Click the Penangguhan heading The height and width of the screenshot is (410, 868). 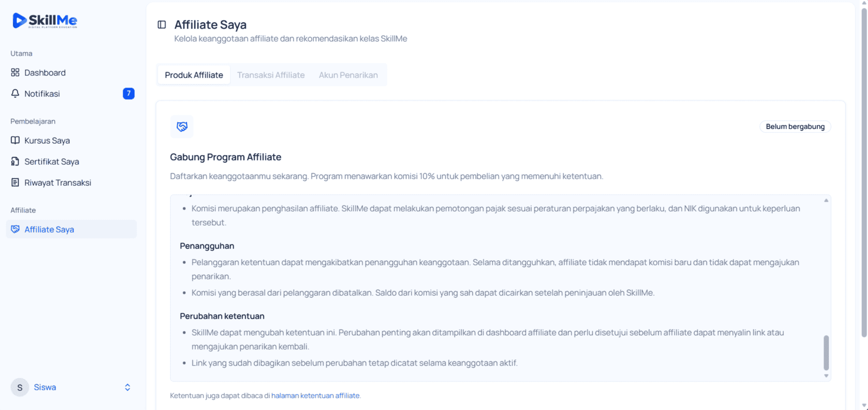click(207, 246)
